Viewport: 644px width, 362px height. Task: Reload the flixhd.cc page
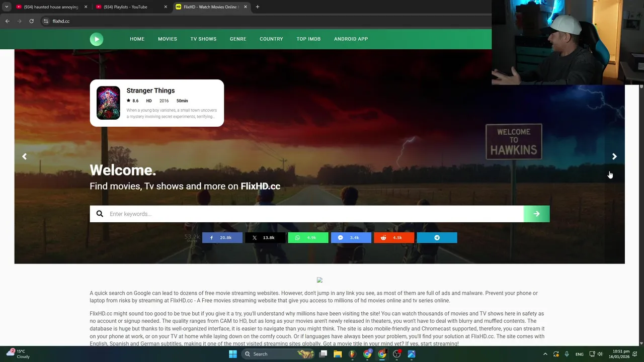tap(31, 21)
